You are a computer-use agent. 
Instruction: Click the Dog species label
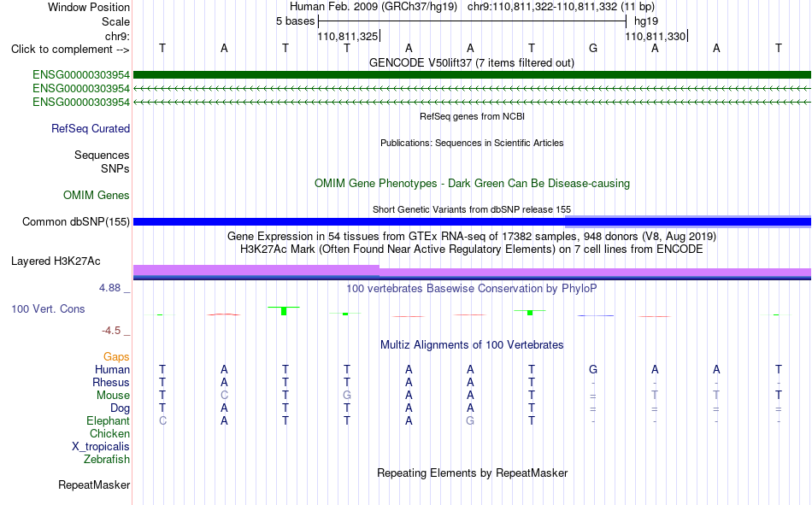pyautogui.click(x=120, y=408)
